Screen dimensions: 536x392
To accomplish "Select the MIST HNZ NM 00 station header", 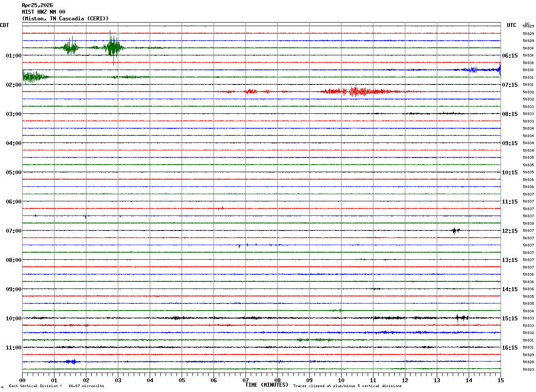I will tap(43, 12).
